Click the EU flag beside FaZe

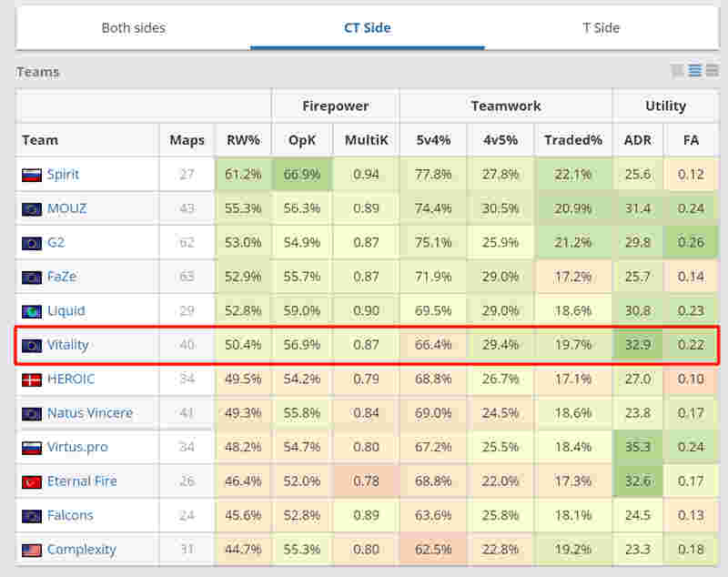coord(32,278)
